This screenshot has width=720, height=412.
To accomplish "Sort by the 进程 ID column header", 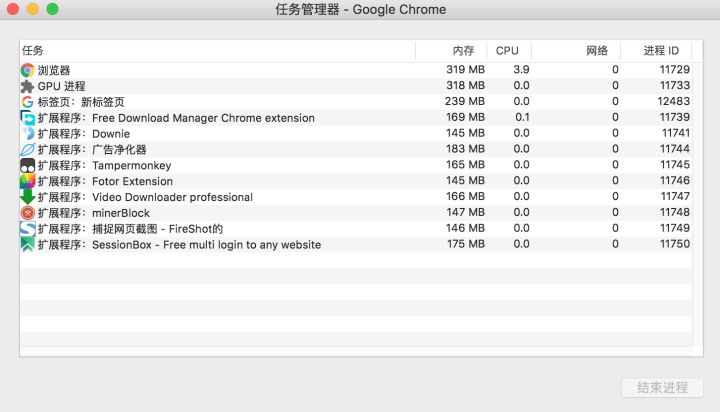I will (x=656, y=51).
